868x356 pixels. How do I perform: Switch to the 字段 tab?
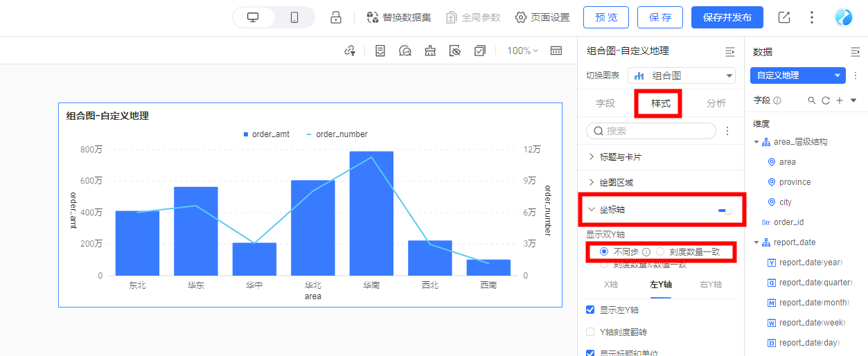click(x=605, y=103)
